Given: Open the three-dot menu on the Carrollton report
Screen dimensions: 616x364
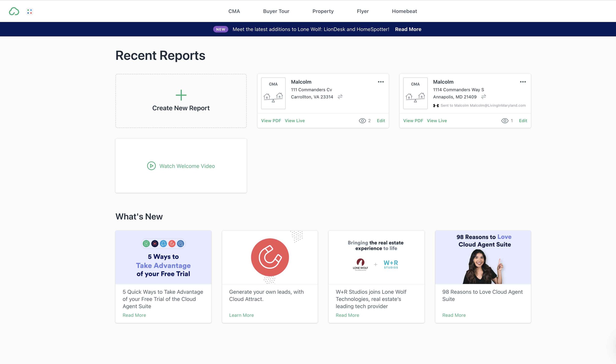Looking at the screenshot, I should [x=381, y=82].
